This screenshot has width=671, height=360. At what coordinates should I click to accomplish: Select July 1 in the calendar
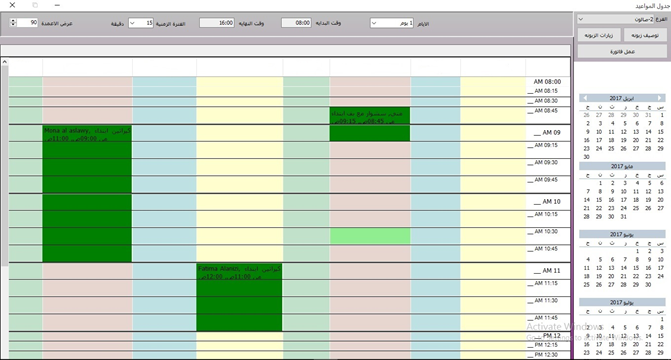[x=662, y=319]
